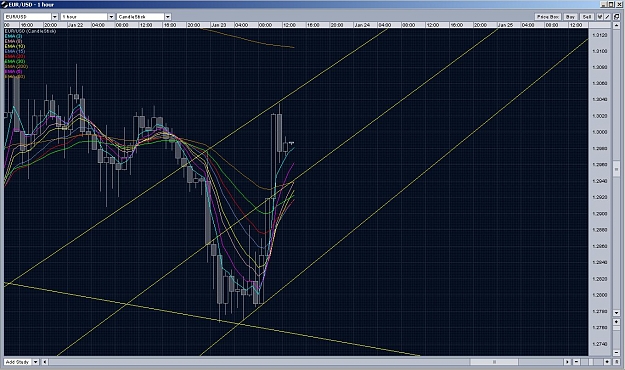The height and width of the screenshot is (370, 625).
Task: Select the EUR/USD (CandleStick) legend label
Action: [x=30, y=31]
